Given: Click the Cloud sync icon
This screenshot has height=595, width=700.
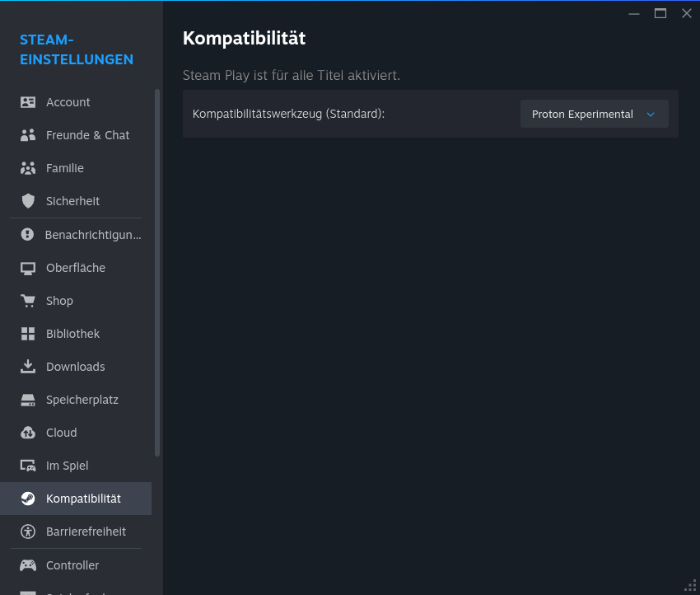Looking at the screenshot, I should (x=28, y=433).
